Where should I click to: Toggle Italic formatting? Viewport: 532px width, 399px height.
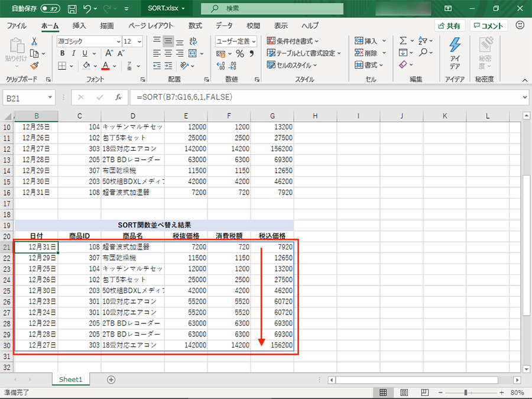(x=74, y=54)
